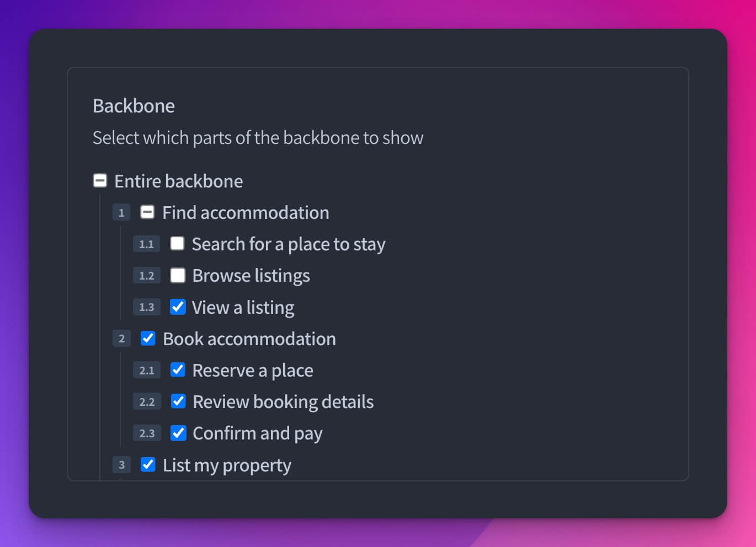Uncheck the List my property checkbox
Screen dimensions: 756x547
point(148,464)
